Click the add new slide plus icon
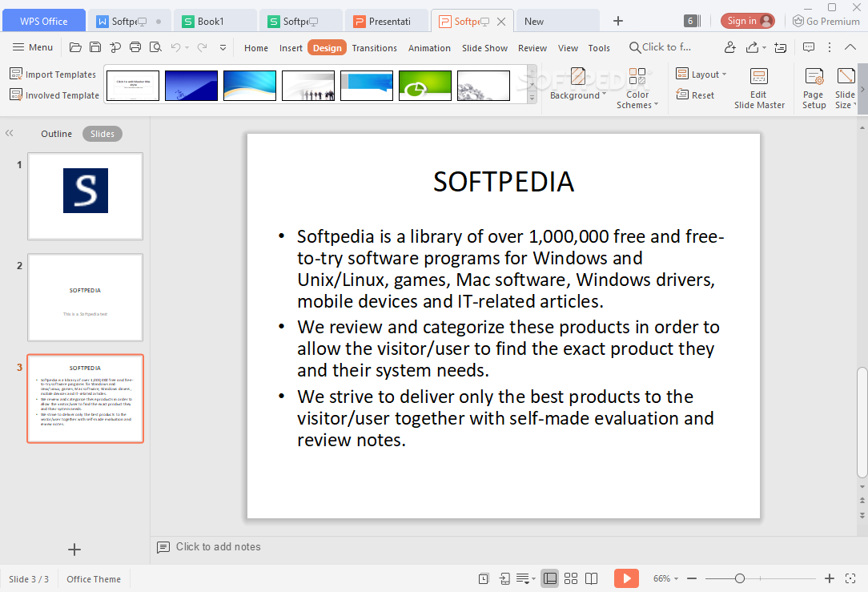The width and height of the screenshot is (868, 592). click(x=74, y=550)
